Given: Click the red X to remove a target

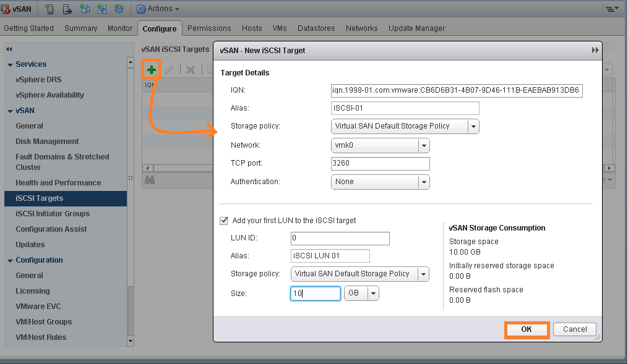Looking at the screenshot, I should (190, 69).
